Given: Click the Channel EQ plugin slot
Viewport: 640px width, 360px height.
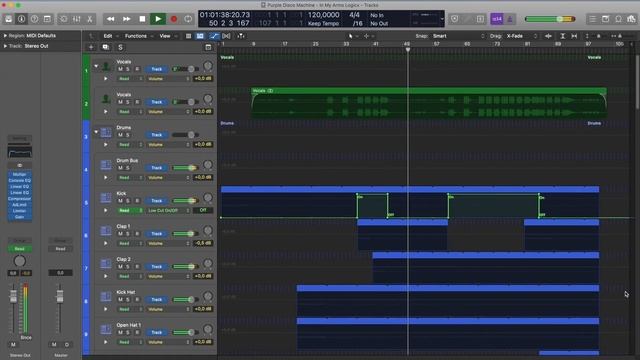Looking at the screenshot, I should click(19, 180).
